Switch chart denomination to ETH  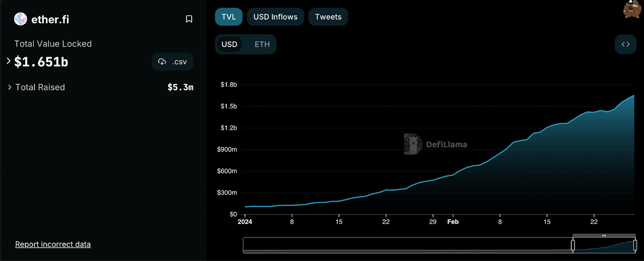[x=262, y=44]
